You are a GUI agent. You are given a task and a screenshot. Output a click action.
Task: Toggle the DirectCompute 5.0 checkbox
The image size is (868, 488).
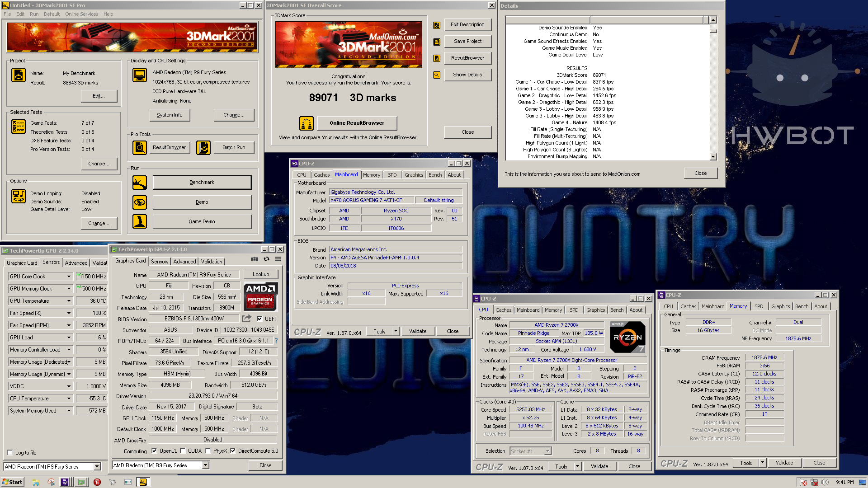[x=233, y=450]
